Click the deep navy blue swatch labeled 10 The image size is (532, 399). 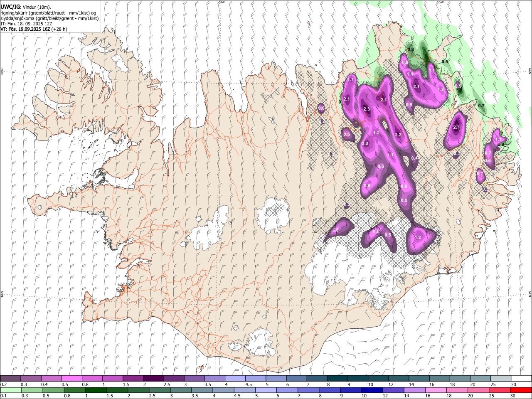click(372, 390)
